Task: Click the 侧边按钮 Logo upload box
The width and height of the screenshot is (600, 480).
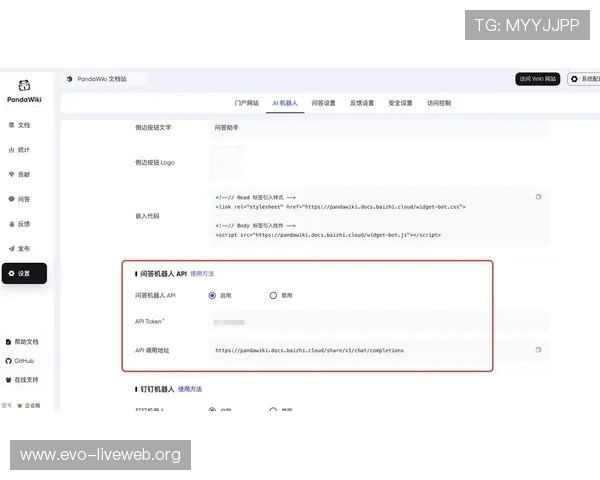Action: (x=227, y=163)
